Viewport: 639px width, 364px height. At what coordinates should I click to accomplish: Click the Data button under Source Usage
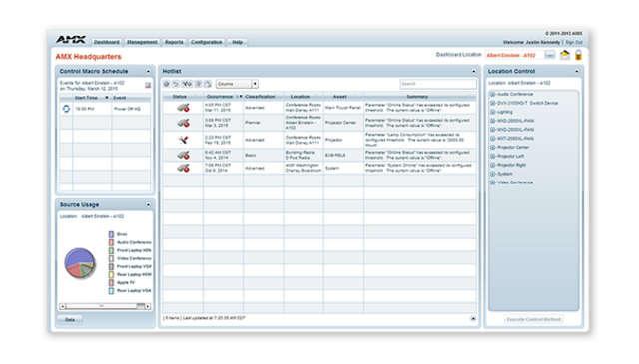[x=70, y=320]
